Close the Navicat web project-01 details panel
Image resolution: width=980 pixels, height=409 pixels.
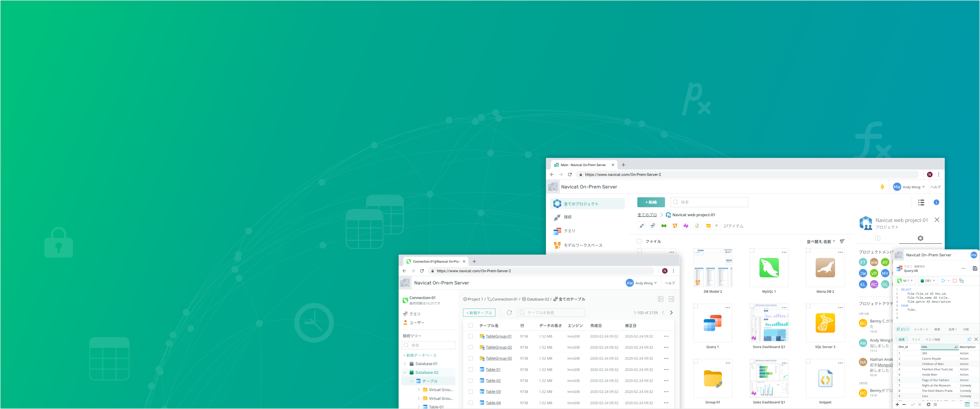point(937,220)
